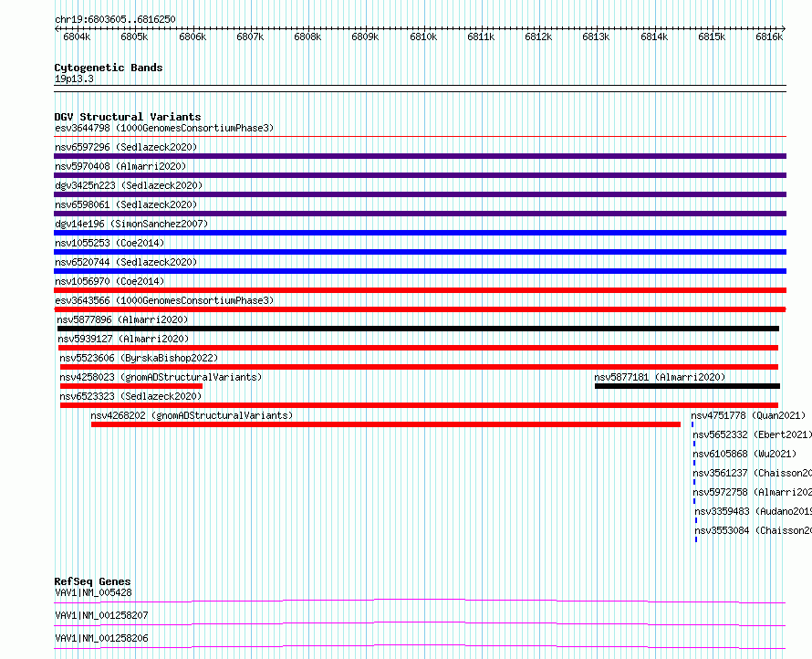The width and height of the screenshot is (812, 659).
Task: Open nsv1056970 (Coe2014) label
Action: pyautogui.click(x=109, y=281)
